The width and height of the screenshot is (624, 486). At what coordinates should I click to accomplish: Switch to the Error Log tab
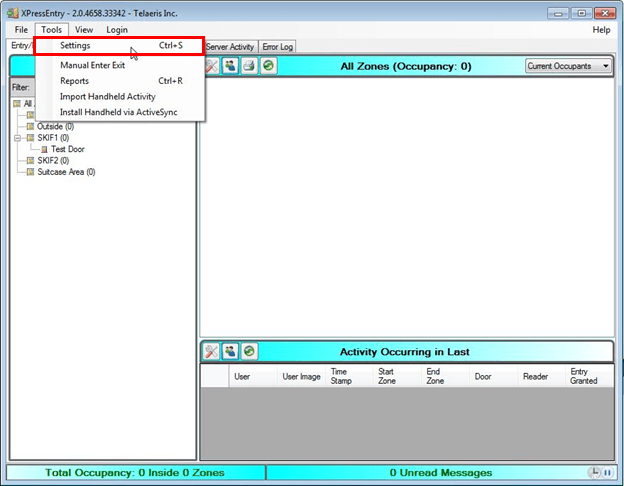pos(277,47)
